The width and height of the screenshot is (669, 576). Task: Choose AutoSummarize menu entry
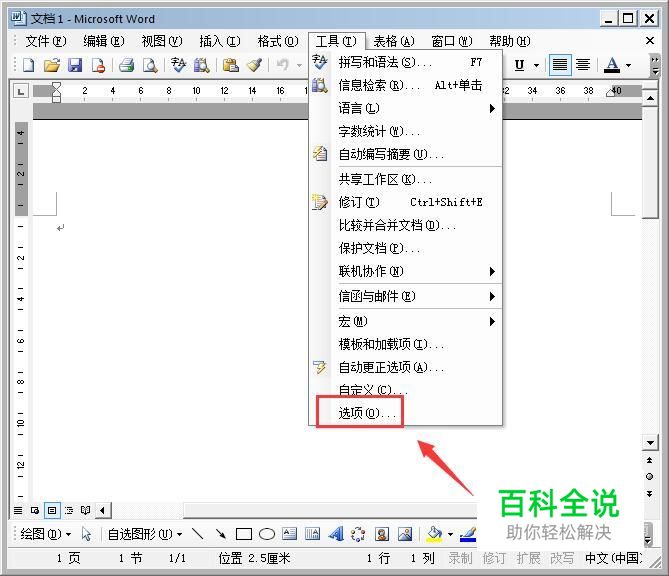[x=405, y=154]
